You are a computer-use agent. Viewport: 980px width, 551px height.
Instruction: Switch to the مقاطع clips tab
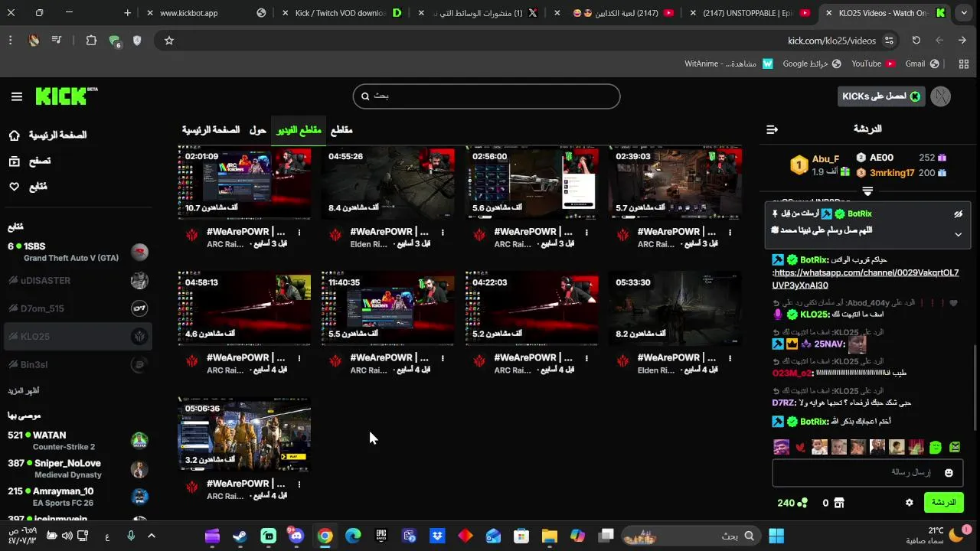tap(341, 130)
